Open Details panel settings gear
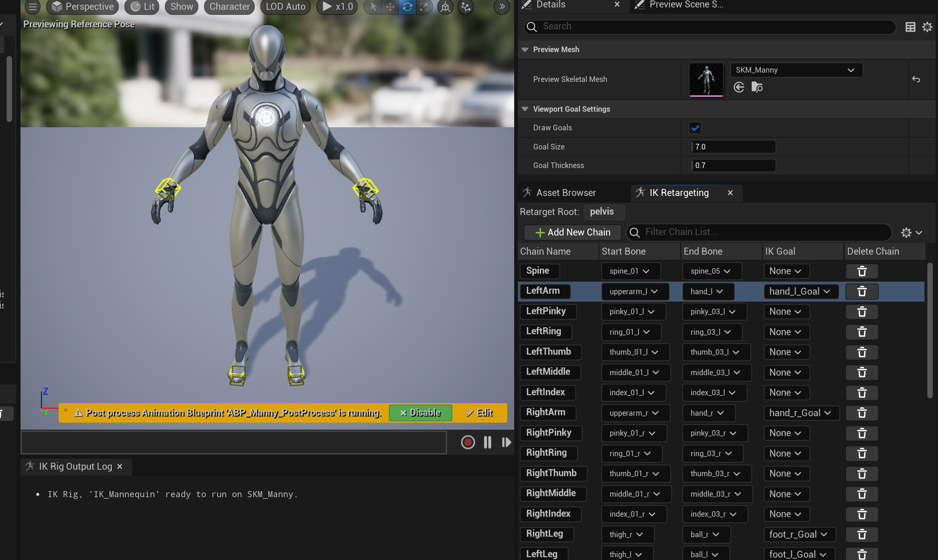 927,27
